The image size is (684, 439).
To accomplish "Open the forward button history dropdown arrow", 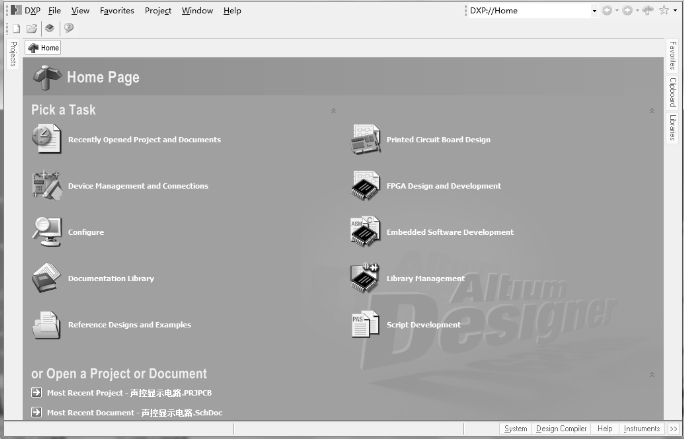I will 637,10.
